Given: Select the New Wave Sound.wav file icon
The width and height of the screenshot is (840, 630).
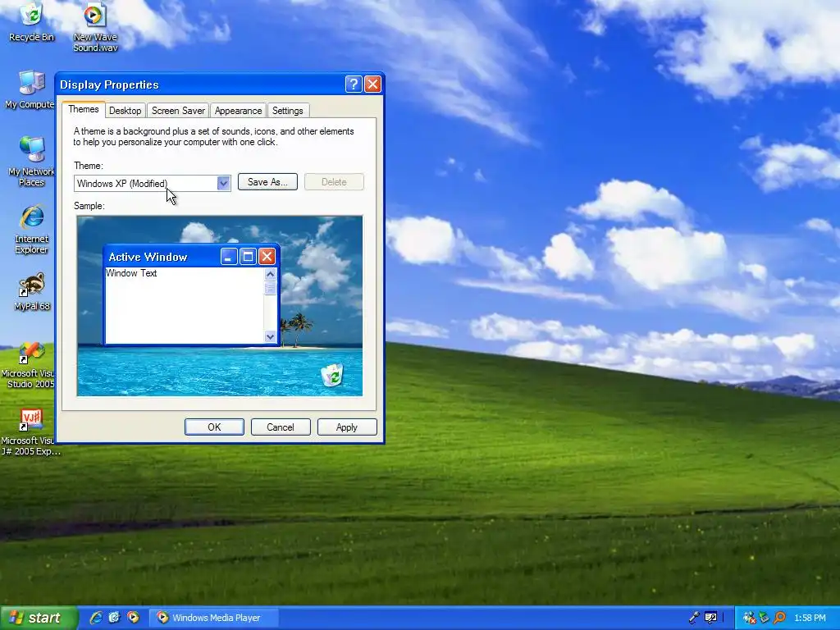Looking at the screenshot, I should pos(95,25).
